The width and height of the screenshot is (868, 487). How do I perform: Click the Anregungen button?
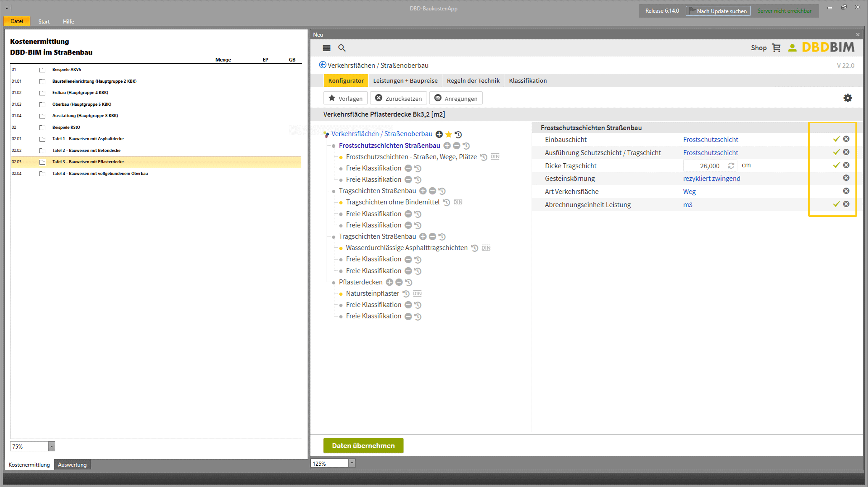pos(456,98)
